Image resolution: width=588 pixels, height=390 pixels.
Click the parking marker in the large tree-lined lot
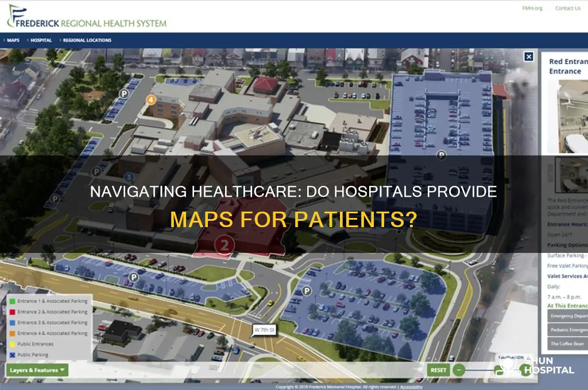[307, 291]
